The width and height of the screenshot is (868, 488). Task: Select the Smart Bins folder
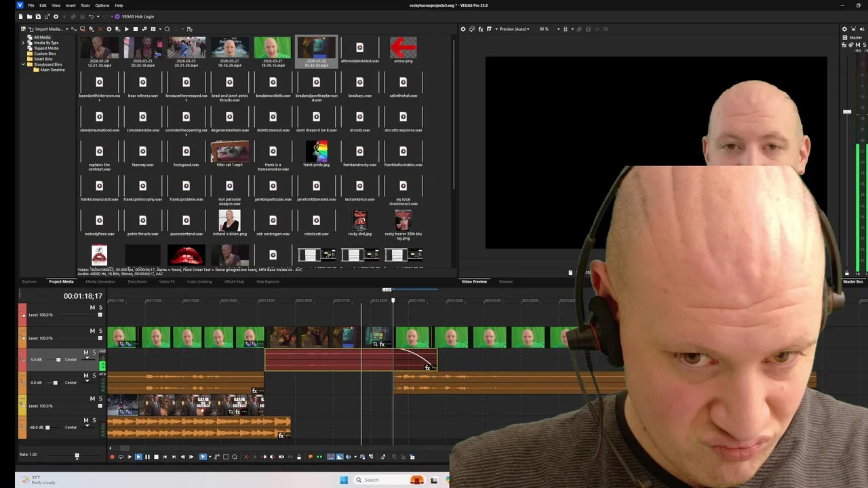(x=43, y=59)
